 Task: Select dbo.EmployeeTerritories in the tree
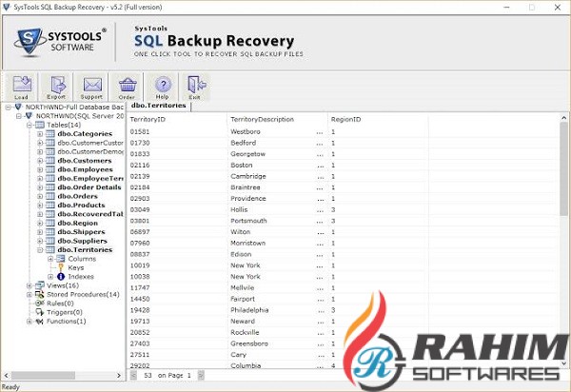[90, 178]
